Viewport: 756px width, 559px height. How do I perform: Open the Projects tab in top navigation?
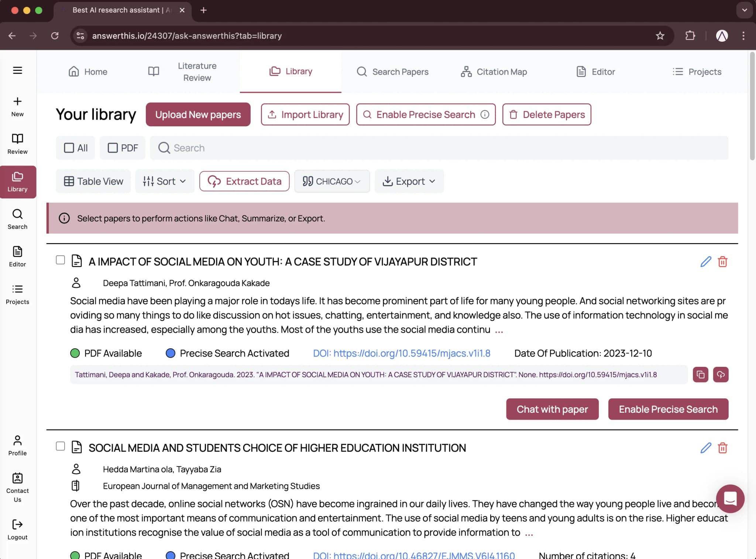[697, 72]
